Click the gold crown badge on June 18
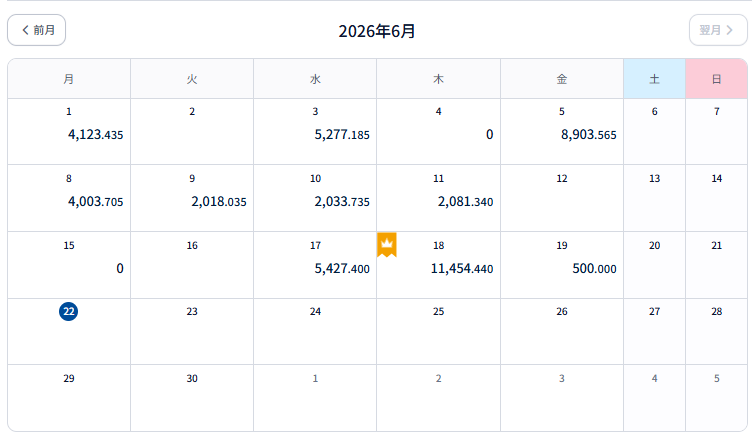The image size is (752, 438). 387,245
